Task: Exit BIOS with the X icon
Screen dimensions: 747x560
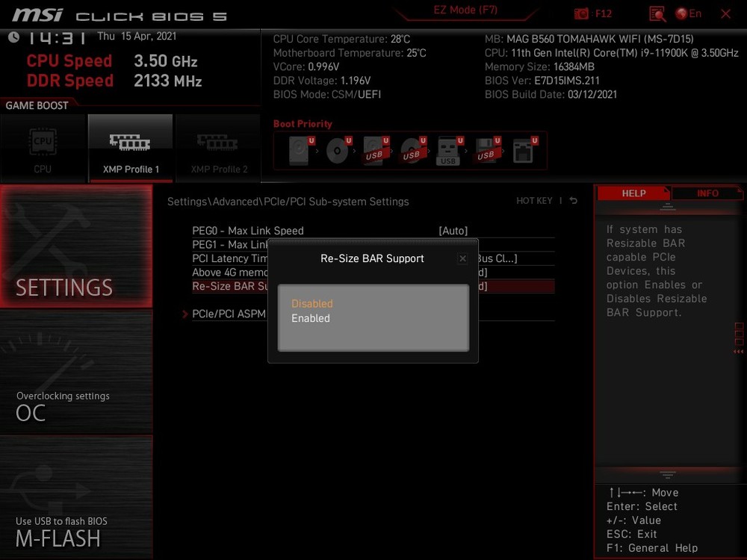Action: pyautogui.click(x=725, y=13)
